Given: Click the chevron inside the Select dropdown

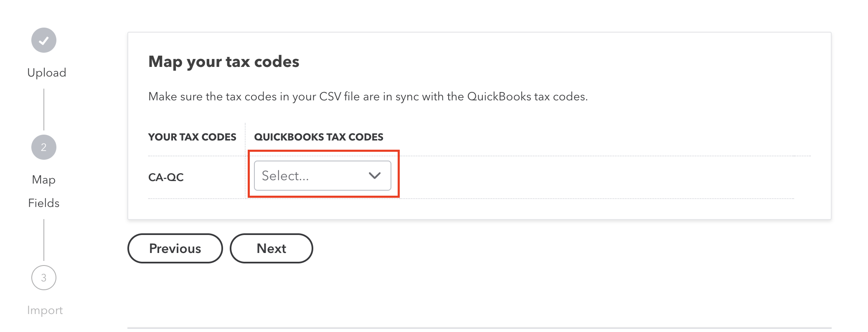Looking at the screenshot, I should pyautogui.click(x=375, y=176).
